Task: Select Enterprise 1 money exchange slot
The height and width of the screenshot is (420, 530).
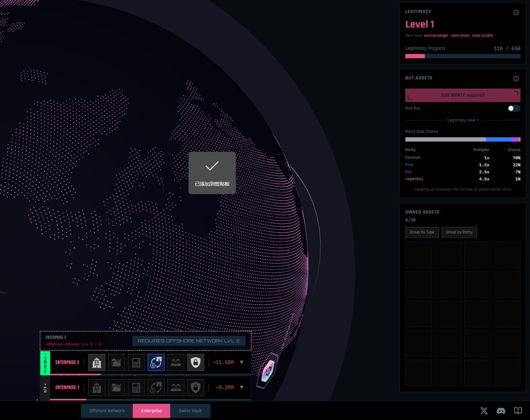Action: click(x=156, y=387)
